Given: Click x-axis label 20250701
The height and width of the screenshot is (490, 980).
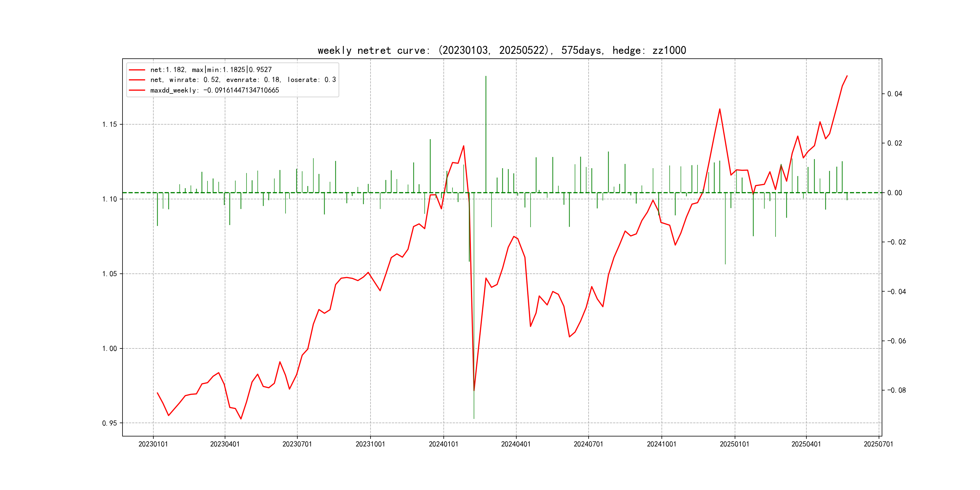Looking at the screenshot, I should tap(878, 444).
